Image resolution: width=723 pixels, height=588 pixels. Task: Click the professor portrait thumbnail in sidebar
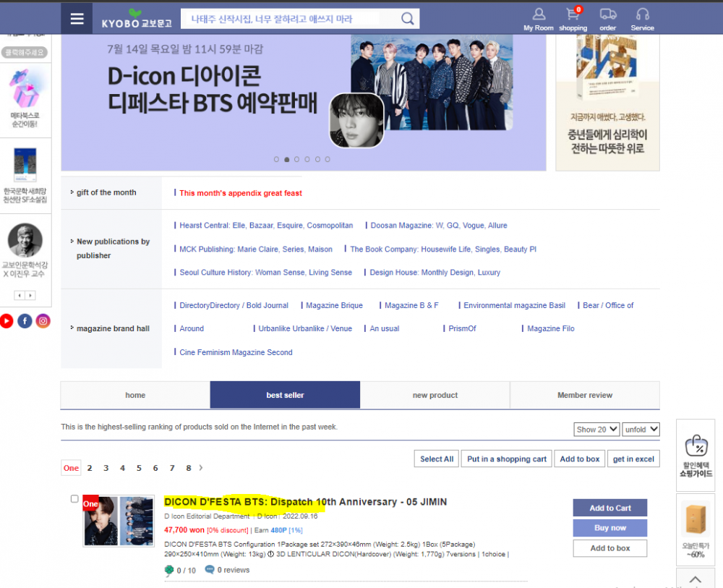click(x=25, y=240)
